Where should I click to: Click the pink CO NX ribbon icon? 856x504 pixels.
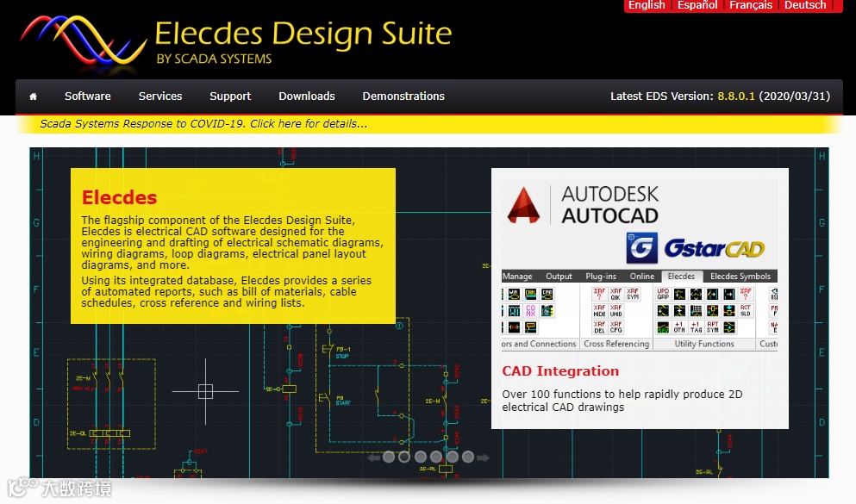coord(531,311)
